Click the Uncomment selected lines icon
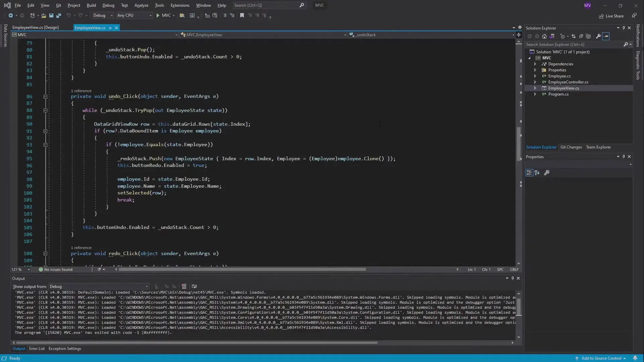The height and width of the screenshot is (362, 644). point(232,15)
